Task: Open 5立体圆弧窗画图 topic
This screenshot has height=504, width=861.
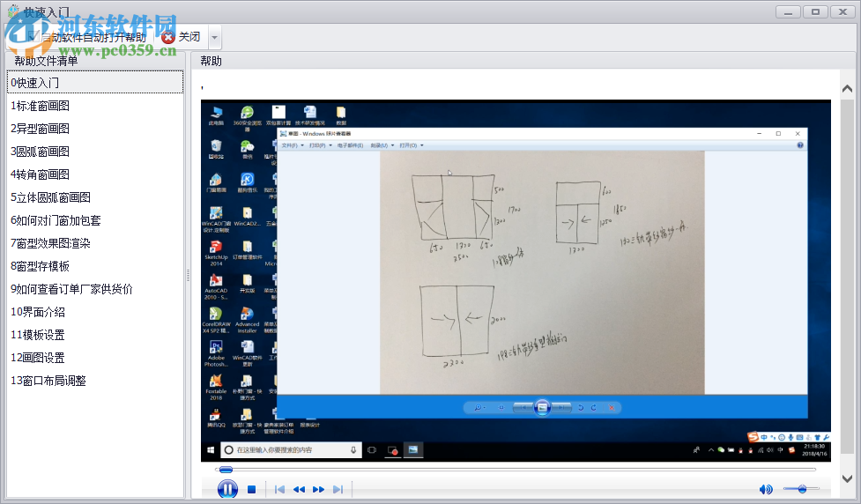Action: tap(95, 197)
